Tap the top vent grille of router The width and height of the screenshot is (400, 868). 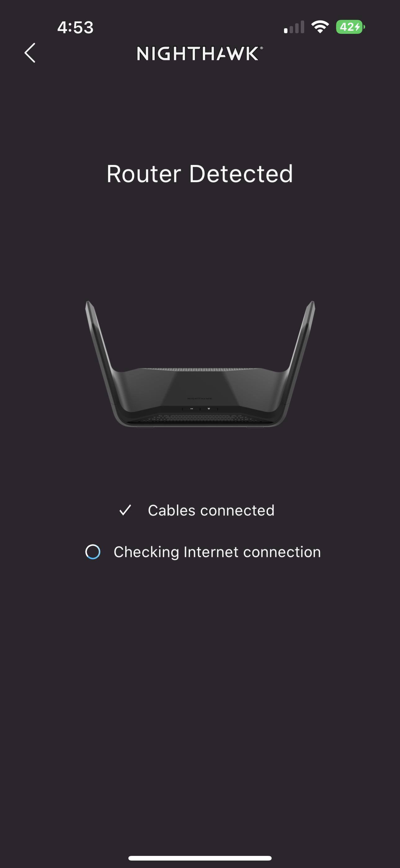pos(200,370)
